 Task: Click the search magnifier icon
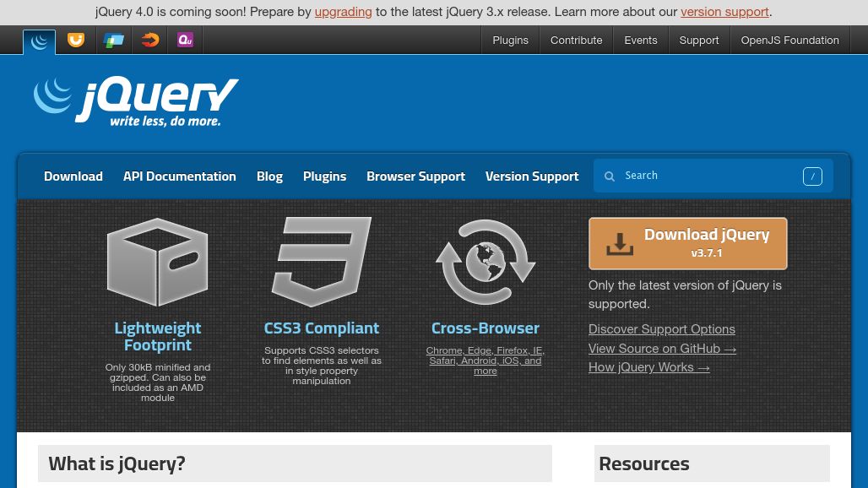pyautogui.click(x=610, y=176)
